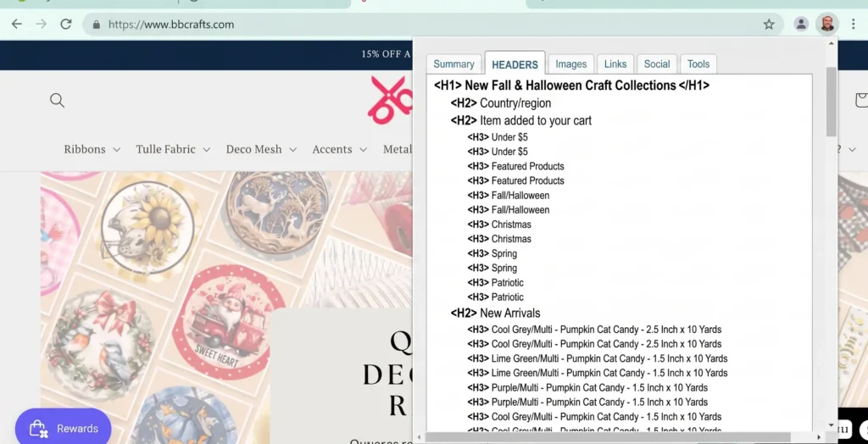Screen dimensions: 868x444
Task: Open site search magnifier icon
Action: point(57,100)
